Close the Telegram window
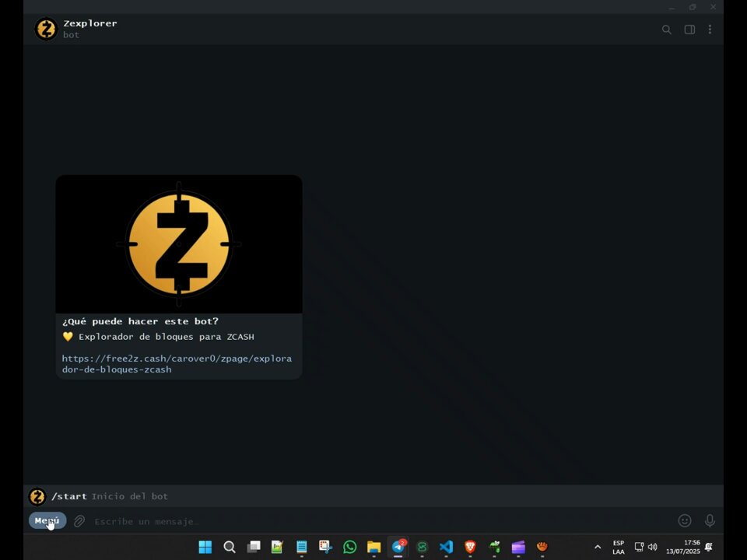The height and width of the screenshot is (560, 747). (714, 7)
